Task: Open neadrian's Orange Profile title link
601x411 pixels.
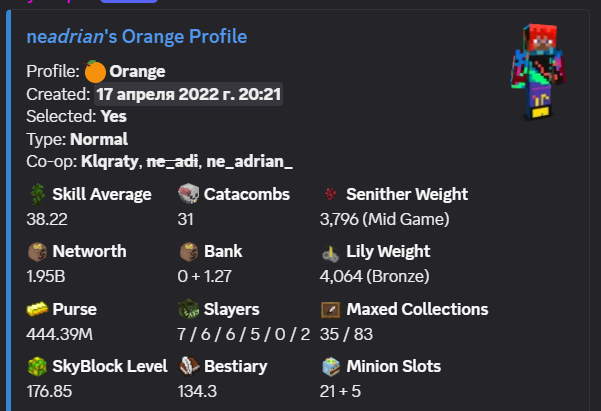Action: pyautogui.click(x=137, y=37)
